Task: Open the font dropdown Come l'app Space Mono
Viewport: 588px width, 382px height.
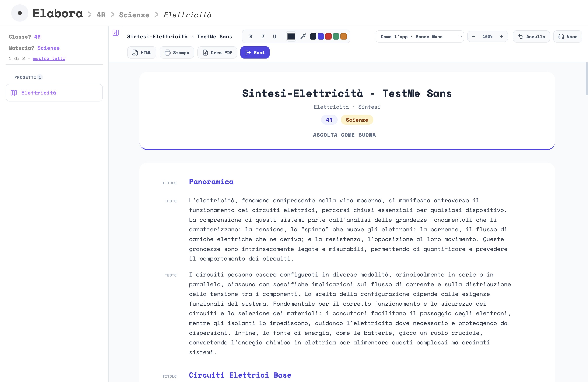Action: (x=420, y=37)
